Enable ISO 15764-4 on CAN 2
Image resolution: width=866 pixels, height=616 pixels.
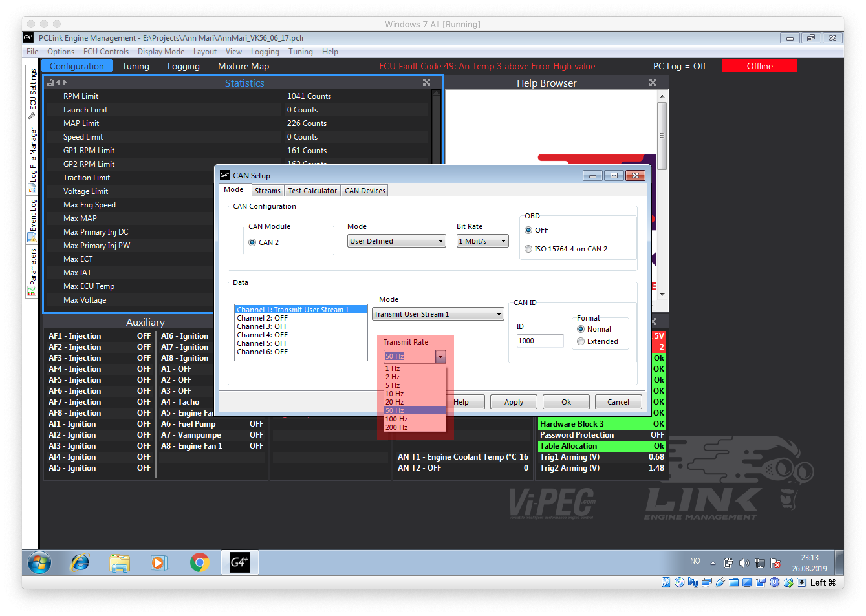pos(528,249)
